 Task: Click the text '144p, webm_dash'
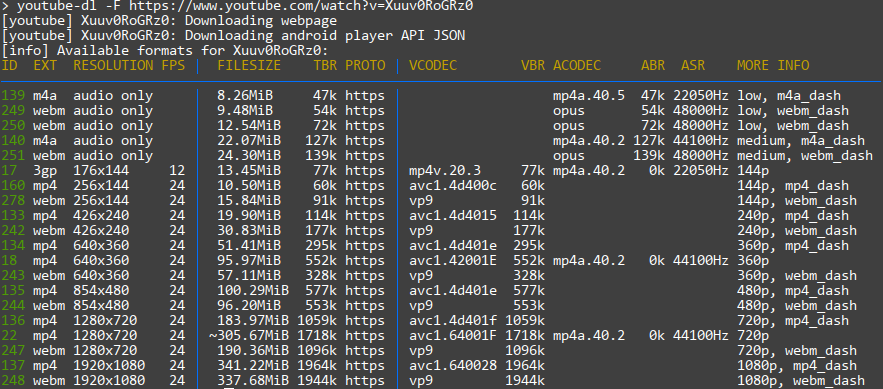(797, 200)
